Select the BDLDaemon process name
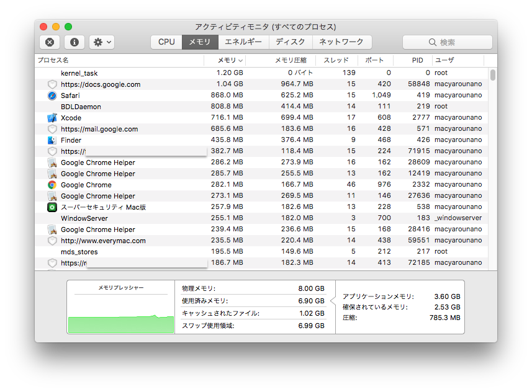This screenshot has height=392, width=532. coord(81,107)
